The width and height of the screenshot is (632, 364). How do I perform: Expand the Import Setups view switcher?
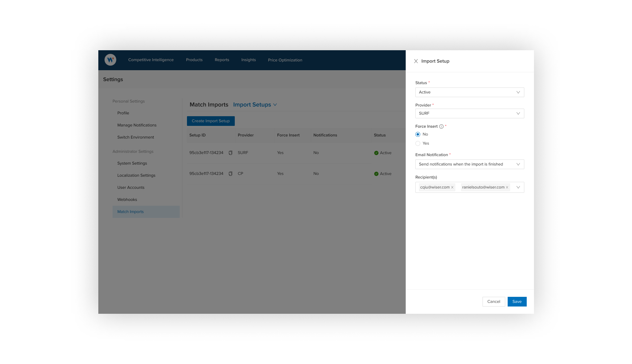(x=255, y=105)
